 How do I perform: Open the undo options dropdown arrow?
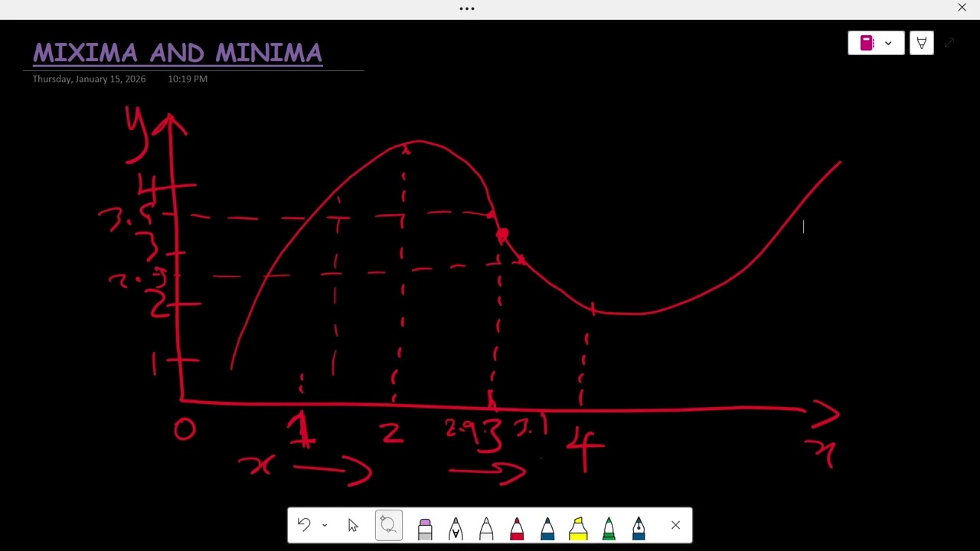(325, 526)
